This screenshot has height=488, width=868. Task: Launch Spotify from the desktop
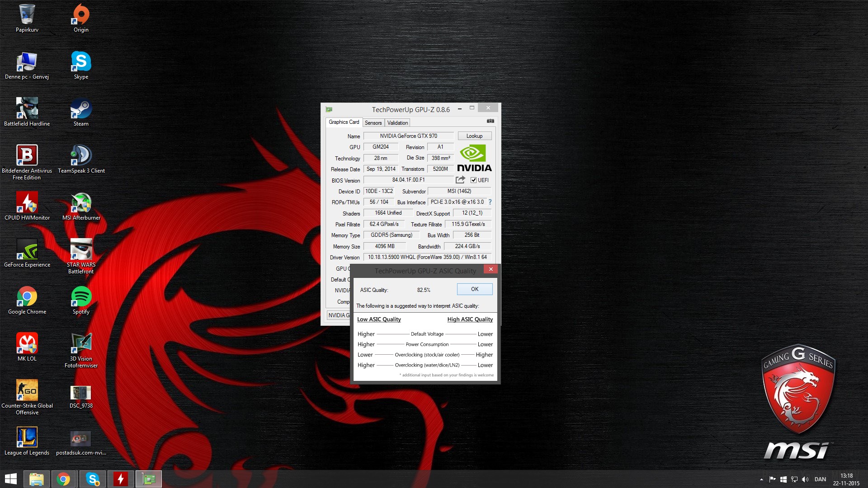[81, 300]
